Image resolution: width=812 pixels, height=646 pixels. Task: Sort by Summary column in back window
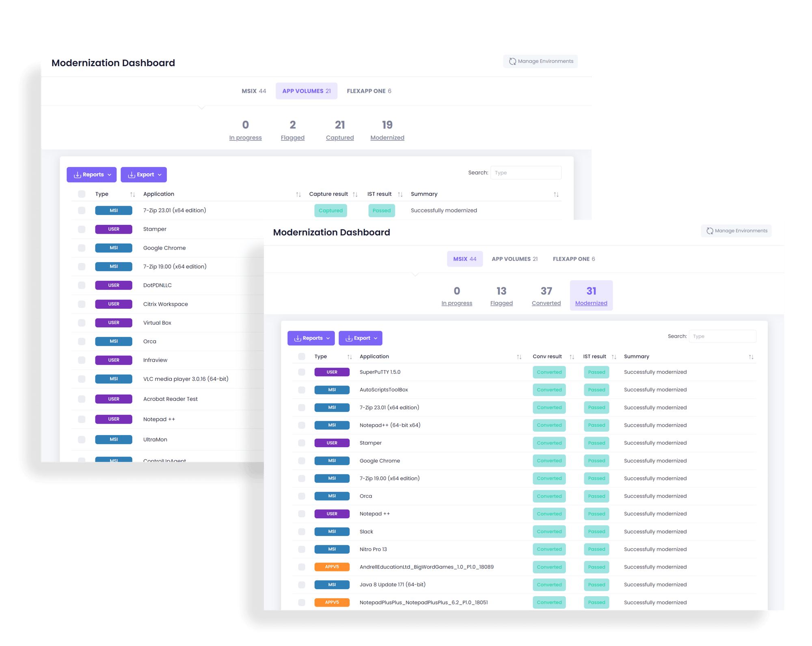[x=556, y=194]
